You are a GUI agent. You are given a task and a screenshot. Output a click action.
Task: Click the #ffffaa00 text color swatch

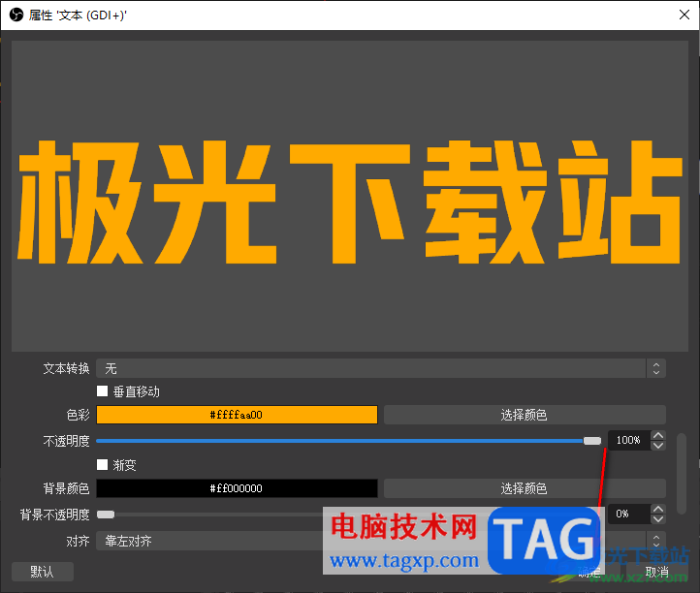(237, 415)
